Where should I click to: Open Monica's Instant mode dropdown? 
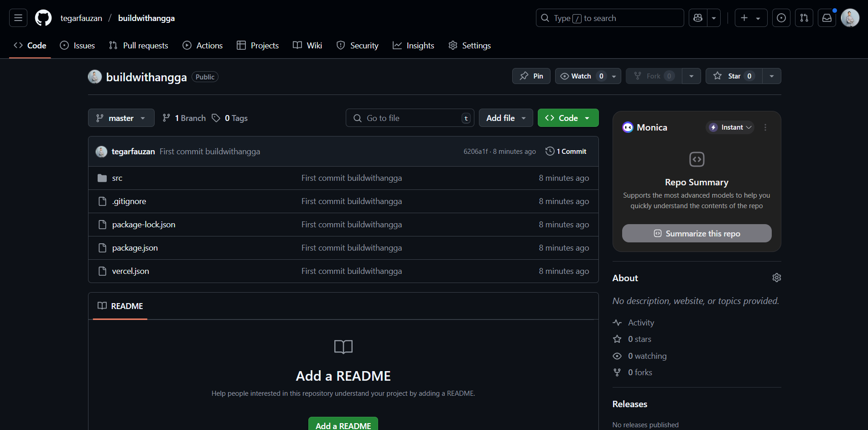pyautogui.click(x=730, y=127)
